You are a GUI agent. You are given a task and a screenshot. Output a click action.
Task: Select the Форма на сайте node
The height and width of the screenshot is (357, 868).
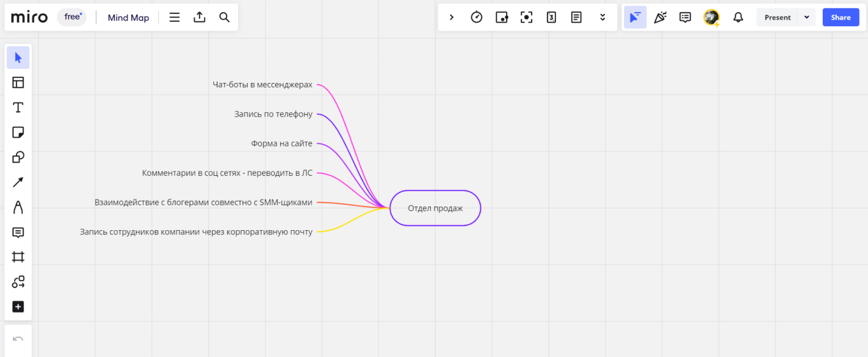coord(281,143)
